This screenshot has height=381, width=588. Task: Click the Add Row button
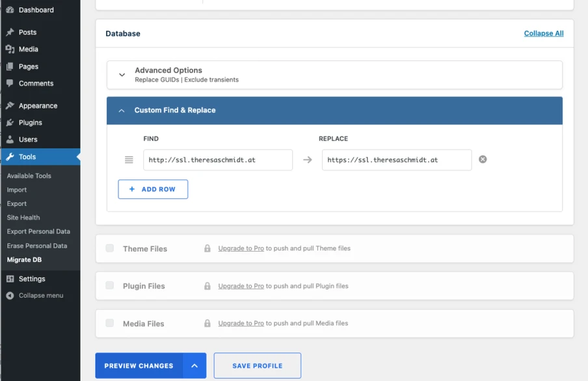153,189
